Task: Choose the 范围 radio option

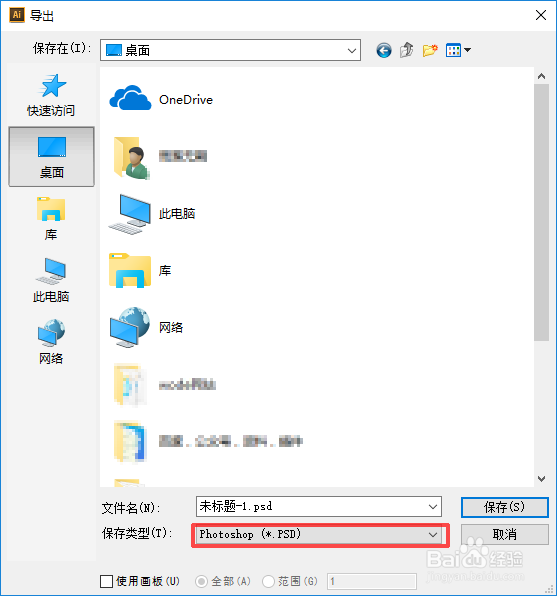Action: [268, 581]
